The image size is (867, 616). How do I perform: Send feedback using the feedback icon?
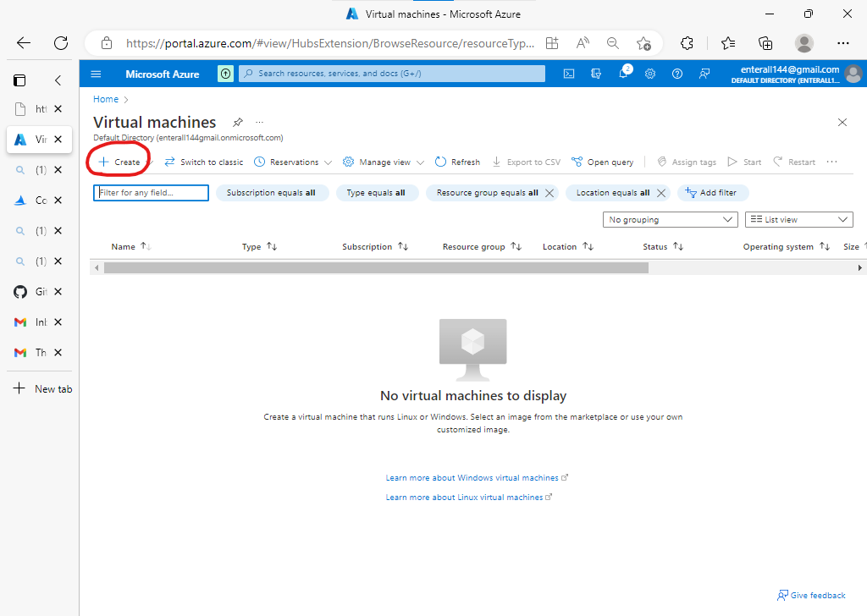click(x=704, y=74)
